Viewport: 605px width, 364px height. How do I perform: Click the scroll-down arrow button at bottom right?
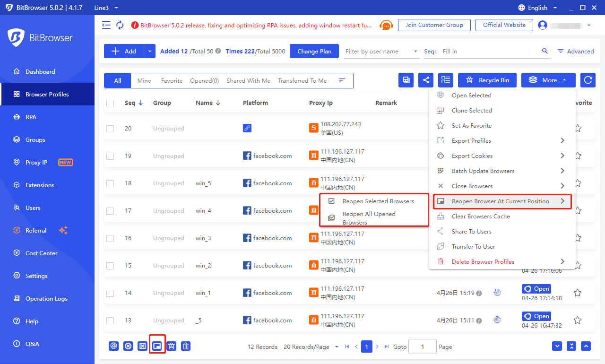[558, 347]
